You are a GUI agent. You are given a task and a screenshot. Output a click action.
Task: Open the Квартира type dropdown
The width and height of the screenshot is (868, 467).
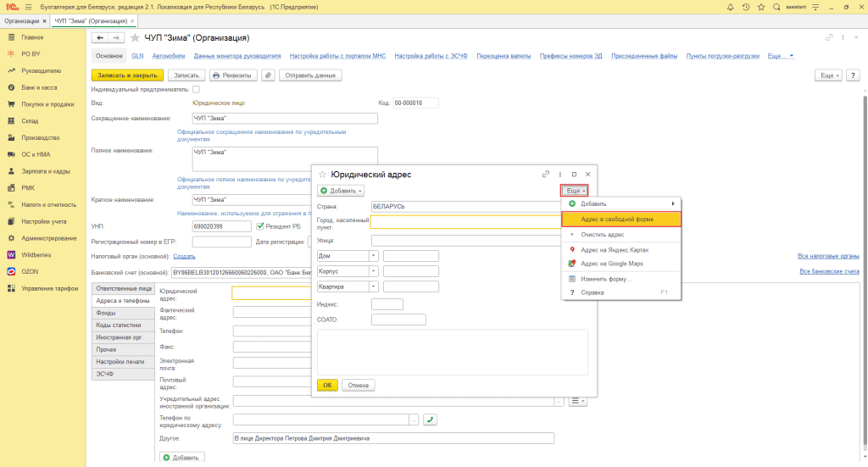click(x=373, y=286)
